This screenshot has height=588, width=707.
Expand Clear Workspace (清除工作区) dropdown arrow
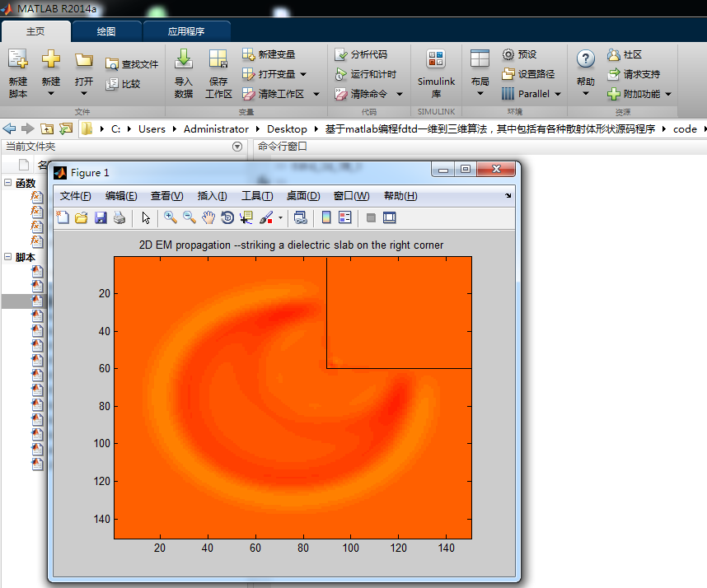(316, 94)
